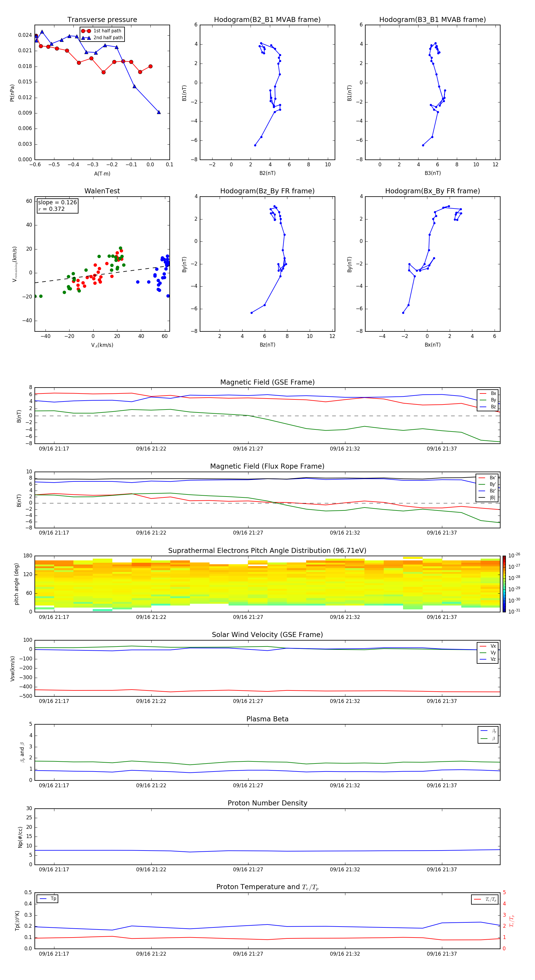Click the "Magnetic Field (GSE Frame)" title
535x980 pixels.
pyautogui.click(x=267, y=382)
